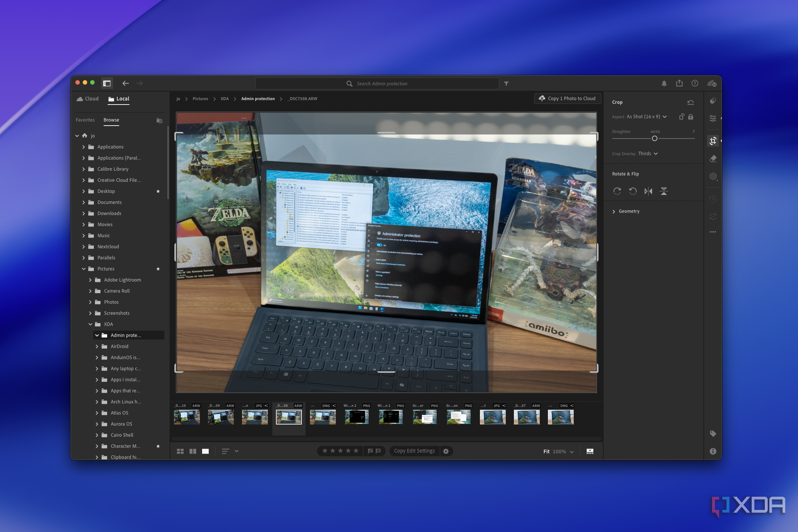Click the Search Admin protection field
798x532 pixels.
click(377, 84)
